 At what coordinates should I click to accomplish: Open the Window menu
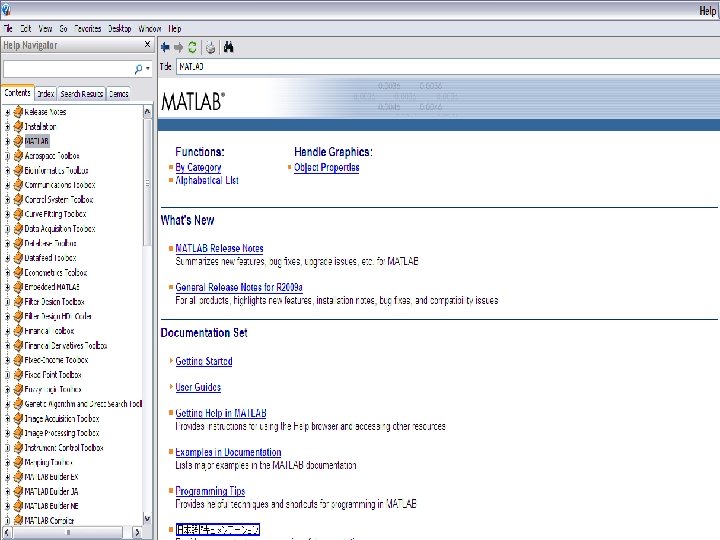click(x=150, y=28)
